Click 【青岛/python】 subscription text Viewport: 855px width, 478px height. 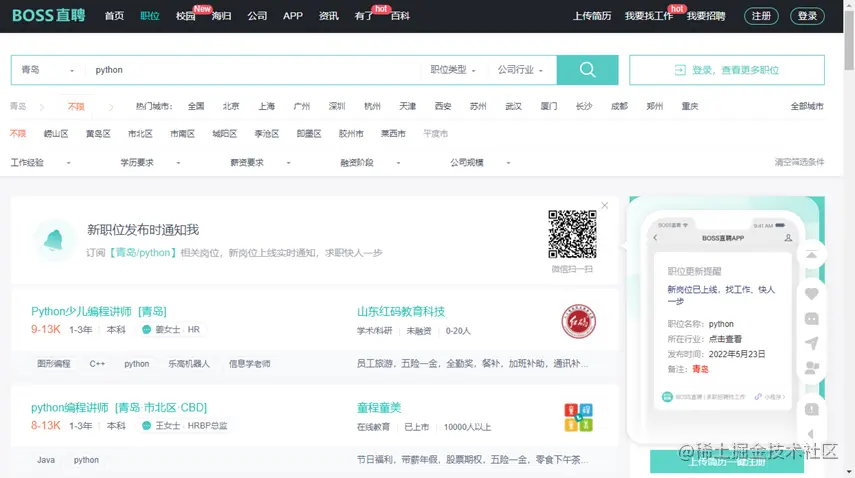tap(142, 252)
